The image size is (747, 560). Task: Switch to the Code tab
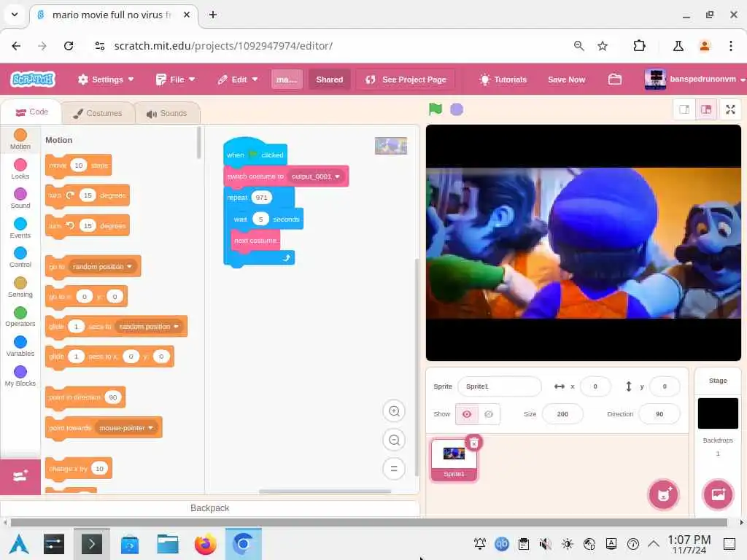click(31, 112)
